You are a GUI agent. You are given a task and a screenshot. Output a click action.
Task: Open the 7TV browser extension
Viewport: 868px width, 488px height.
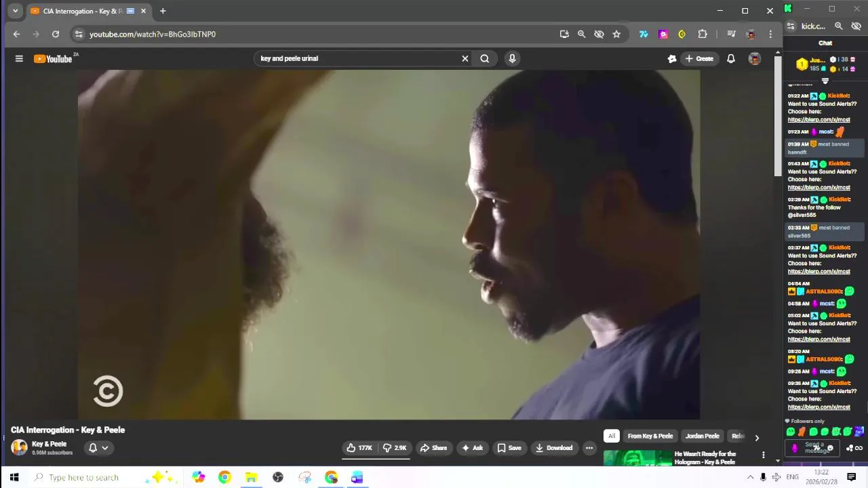click(644, 34)
